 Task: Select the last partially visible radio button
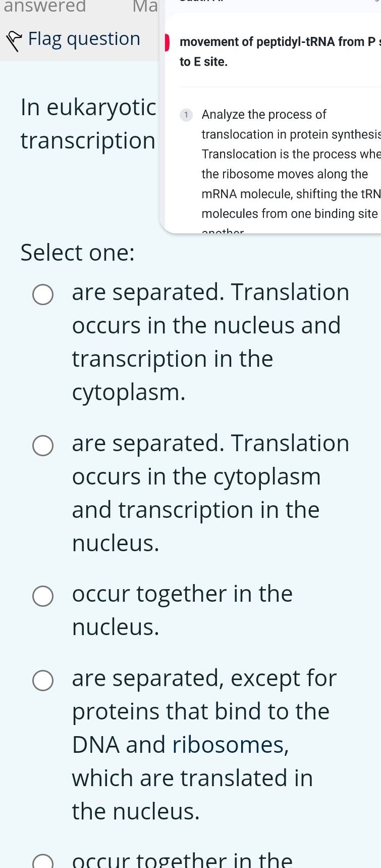tap(43, 862)
